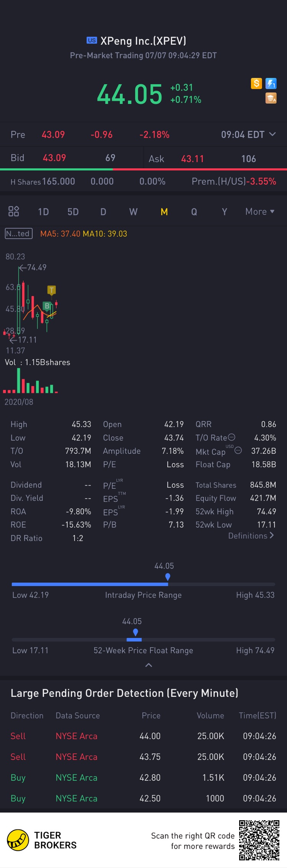The height and width of the screenshot is (868, 287).
Task: Tap the orange dollar sign badge icon
Action: click(x=256, y=83)
